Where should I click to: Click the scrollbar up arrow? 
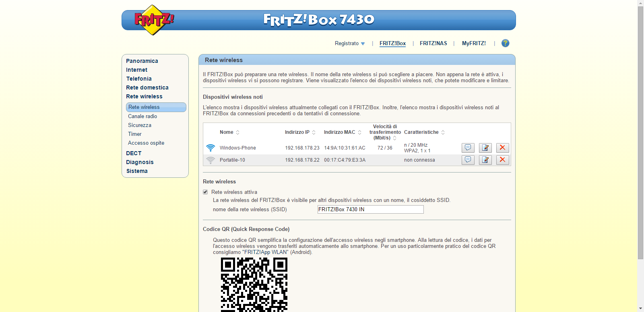(641, 3)
